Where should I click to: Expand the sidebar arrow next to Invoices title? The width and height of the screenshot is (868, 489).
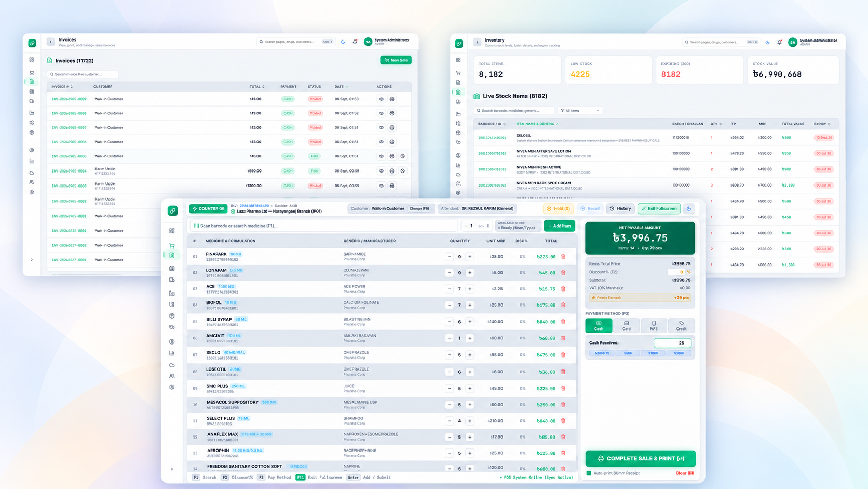[50, 42]
